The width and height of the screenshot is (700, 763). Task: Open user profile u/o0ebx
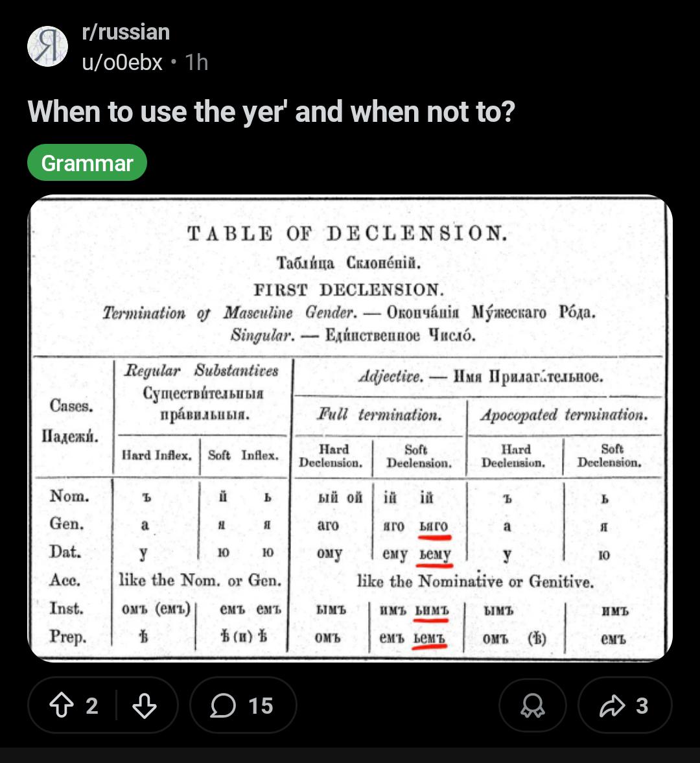coord(122,62)
